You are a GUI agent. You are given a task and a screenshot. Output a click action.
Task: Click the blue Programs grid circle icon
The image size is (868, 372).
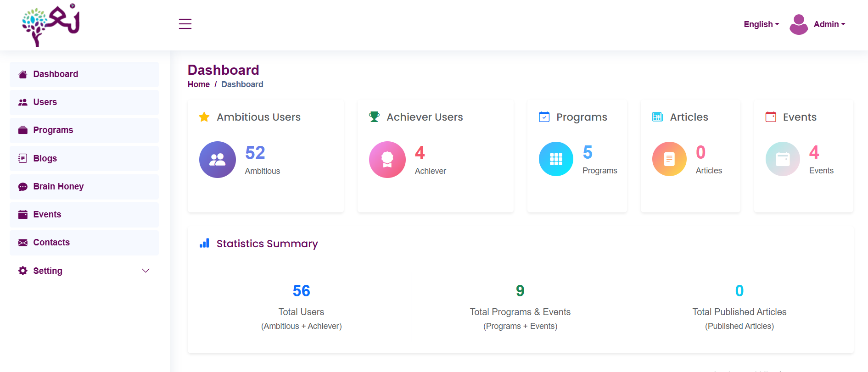pyautogui.click(x=556, y=159)
